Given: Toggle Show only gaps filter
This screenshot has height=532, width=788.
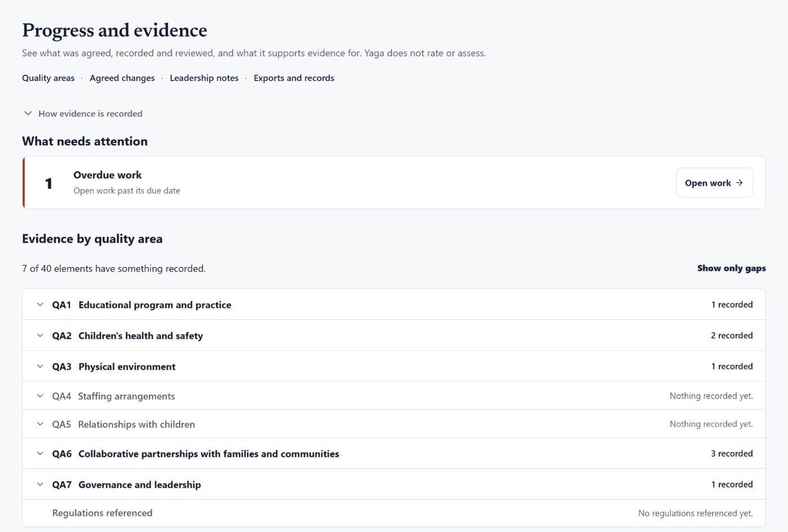Looking at the screenshot, I should pos(732,269).
